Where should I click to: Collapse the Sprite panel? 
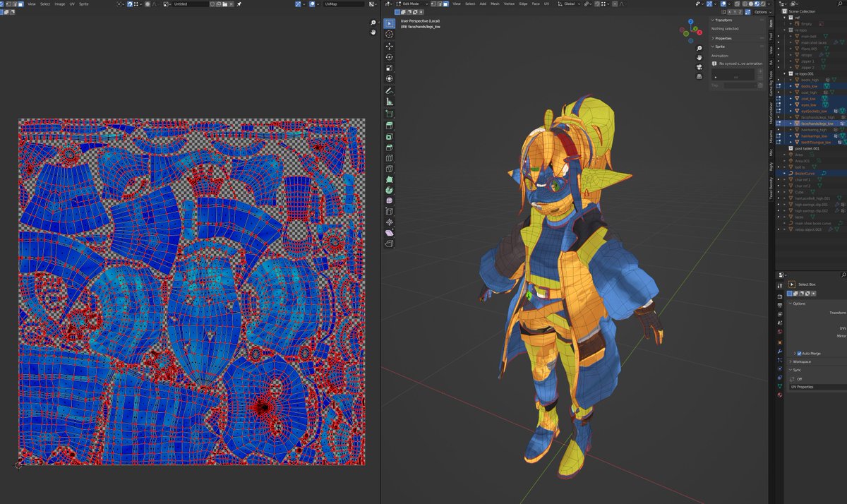pos(713,47)
